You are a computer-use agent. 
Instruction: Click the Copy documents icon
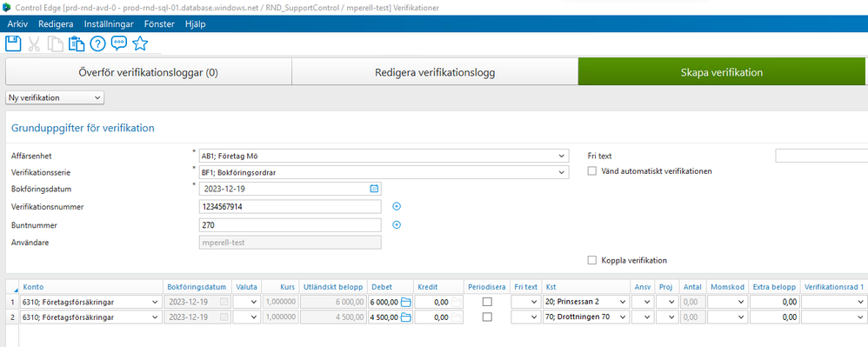(55, 43)
